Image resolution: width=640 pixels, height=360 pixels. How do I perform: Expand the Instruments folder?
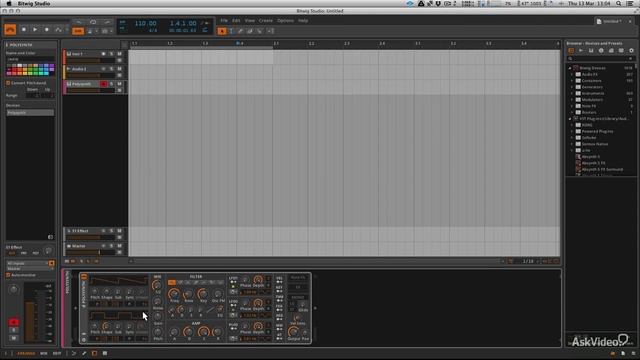pyautogui.click(x=572, y=93)
